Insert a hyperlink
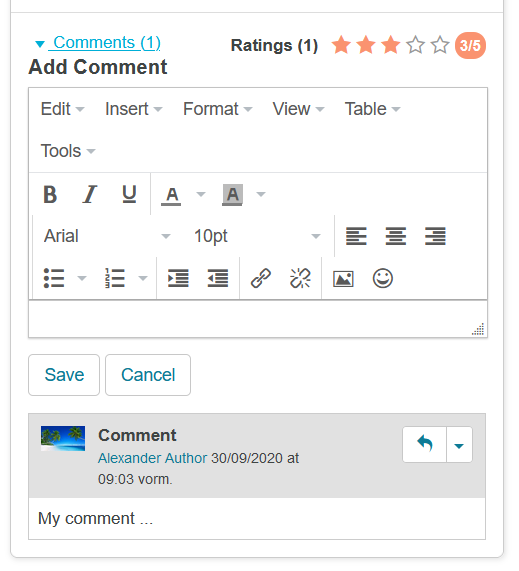 [261, 279]
